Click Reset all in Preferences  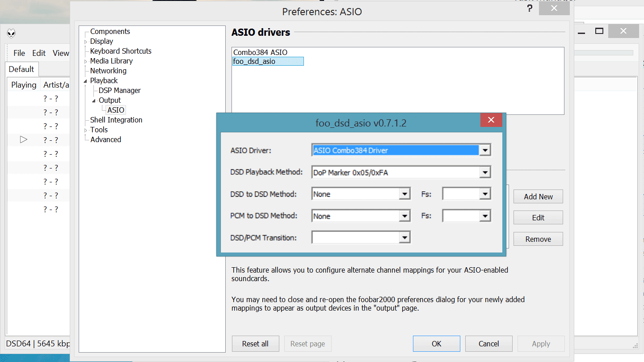coord(256,344)
